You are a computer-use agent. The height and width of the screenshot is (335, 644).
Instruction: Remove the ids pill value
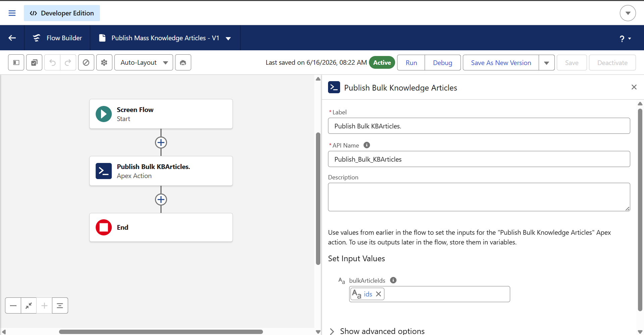[x=379, y=294]
